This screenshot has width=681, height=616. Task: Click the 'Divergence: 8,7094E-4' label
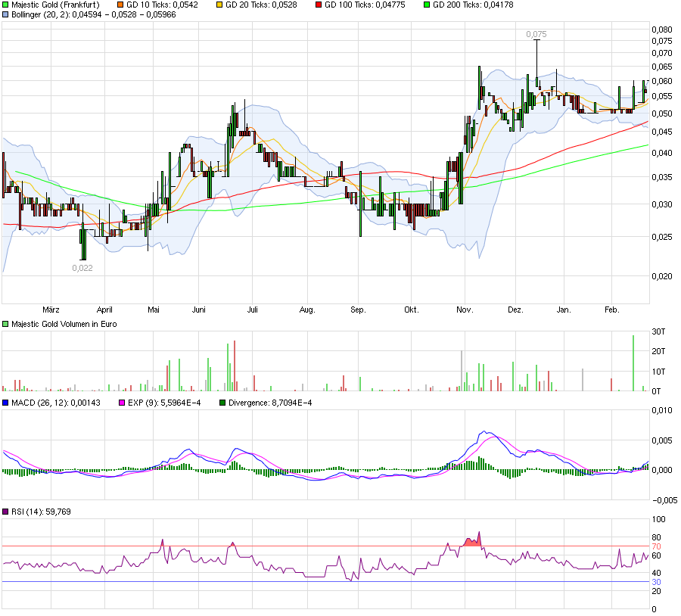[270, 403]
